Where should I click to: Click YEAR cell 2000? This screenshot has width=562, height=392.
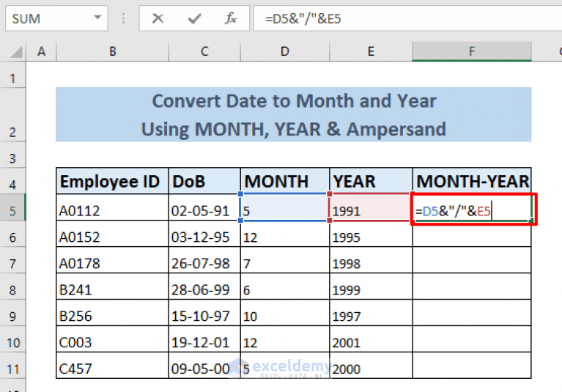click(371, 365)
